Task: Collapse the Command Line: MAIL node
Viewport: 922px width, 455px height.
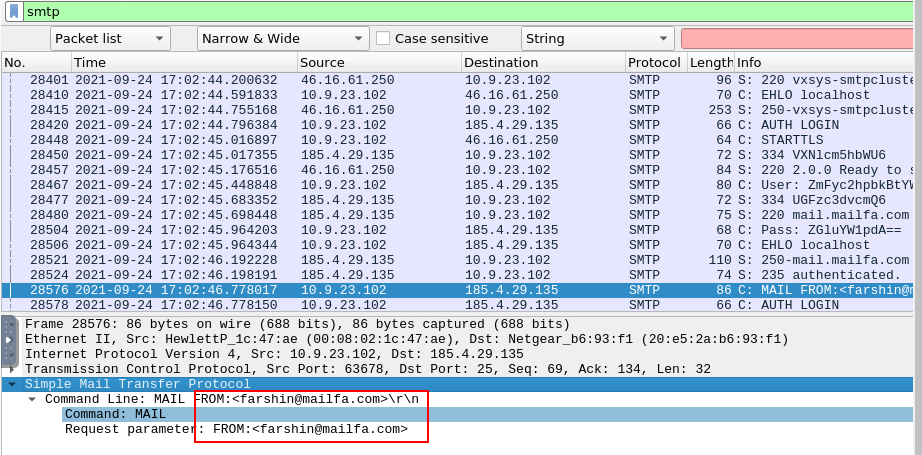Action: (x=32, y=399)
